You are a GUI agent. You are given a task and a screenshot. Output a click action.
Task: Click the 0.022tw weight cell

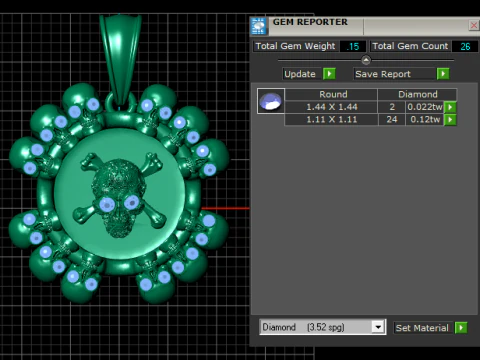(x=425, y=107)
